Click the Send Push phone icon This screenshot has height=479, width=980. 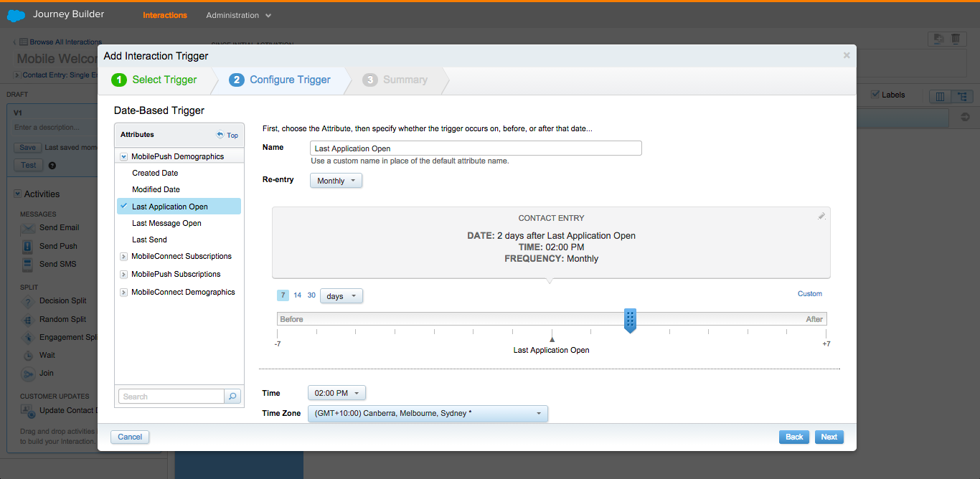click(28, 246)
